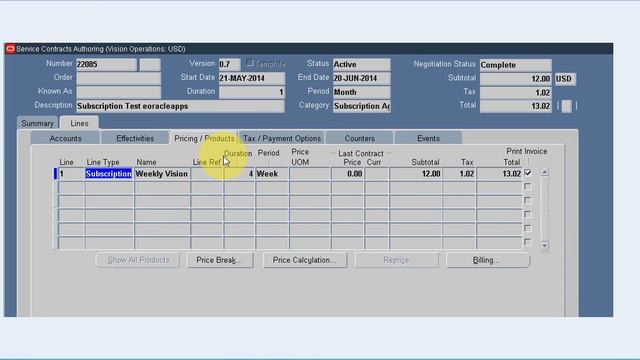Screen dimensions: 640x360
Task: Click the contract Number field 22085
Action: click(x=106, y=64)
